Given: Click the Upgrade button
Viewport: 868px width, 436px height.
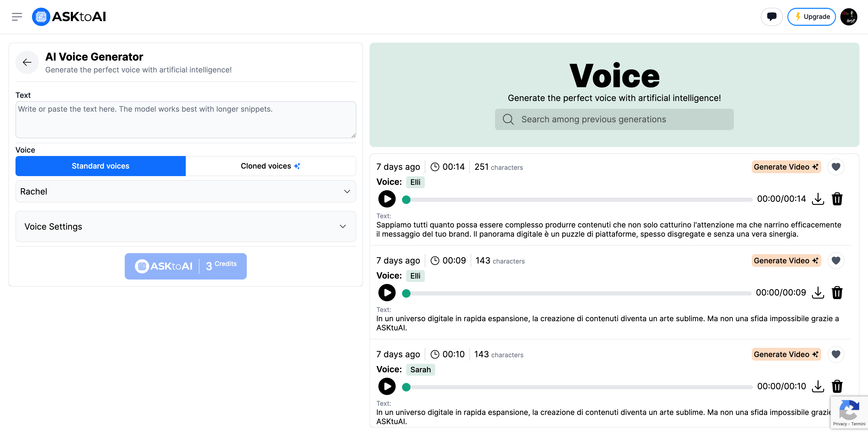Looking at the screenshot, I should (x=811, y=16).
